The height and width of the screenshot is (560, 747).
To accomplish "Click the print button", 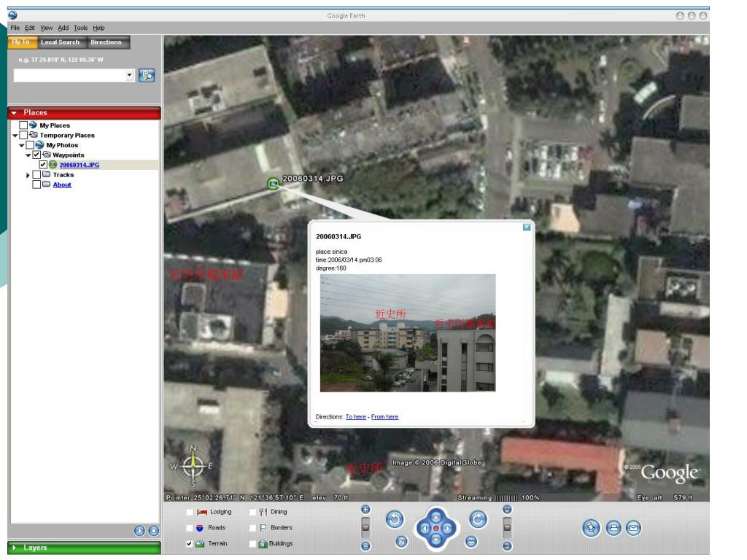I will coord(614,528).
